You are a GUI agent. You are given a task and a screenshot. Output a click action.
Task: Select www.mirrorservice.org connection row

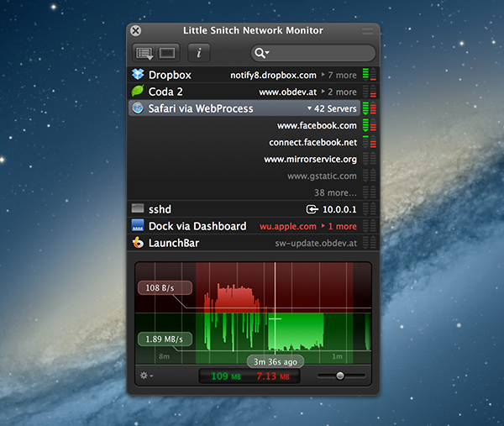pyautogui.click(x=254, y=159)
